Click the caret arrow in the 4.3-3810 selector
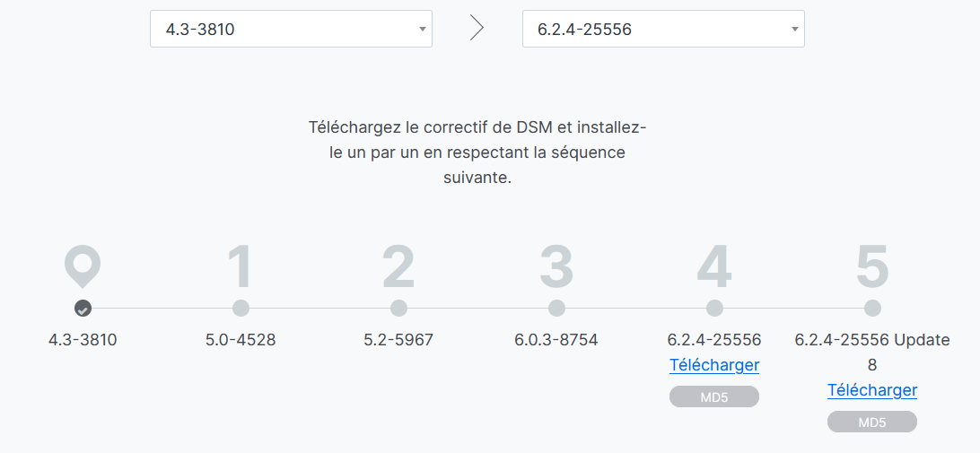 coord(423,29)
